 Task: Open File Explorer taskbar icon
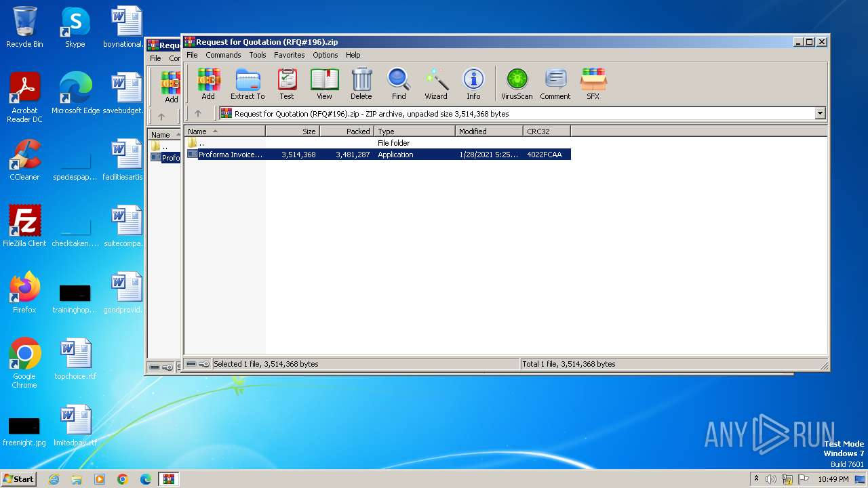[77, 479]
